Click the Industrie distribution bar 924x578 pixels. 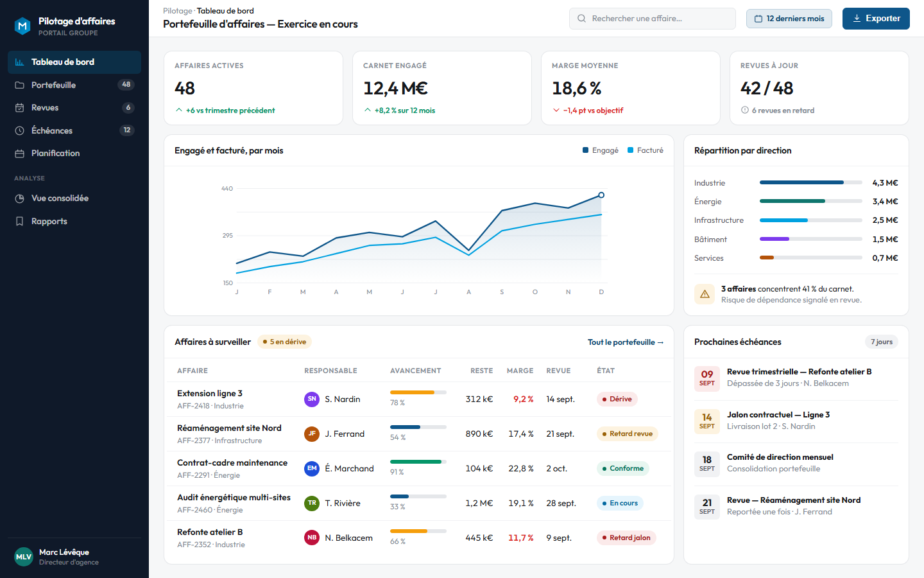[811, 183]
